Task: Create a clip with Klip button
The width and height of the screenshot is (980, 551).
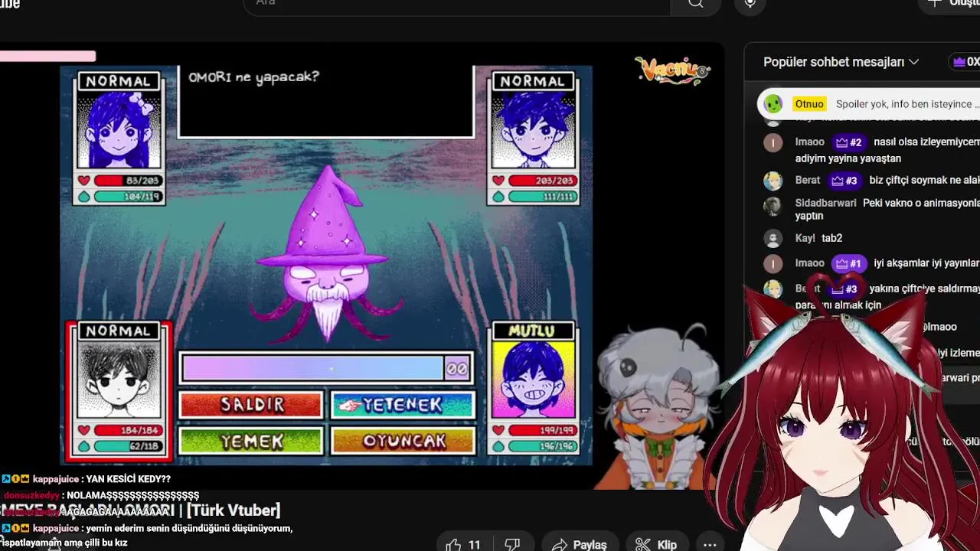Action: click(x=657, y=544)
